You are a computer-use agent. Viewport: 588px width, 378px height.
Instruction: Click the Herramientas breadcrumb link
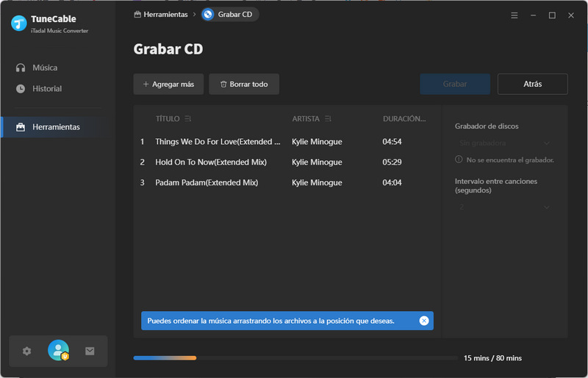coord(161,14)
